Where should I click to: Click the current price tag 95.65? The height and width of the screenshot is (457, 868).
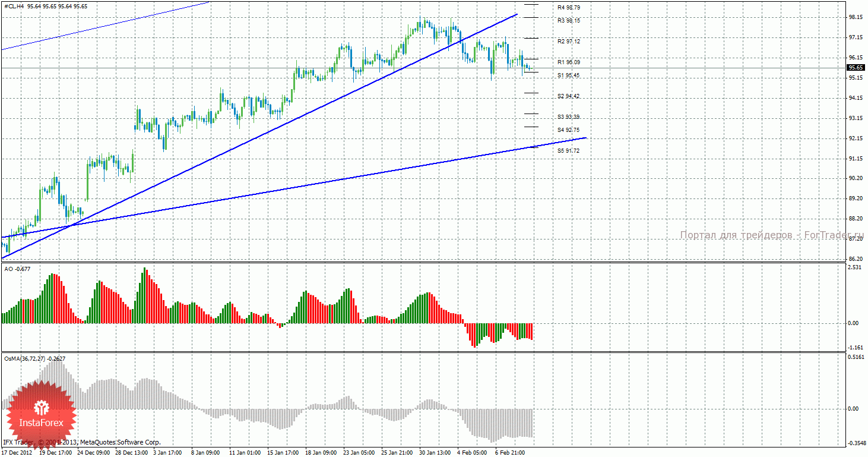tap(855, 68)
